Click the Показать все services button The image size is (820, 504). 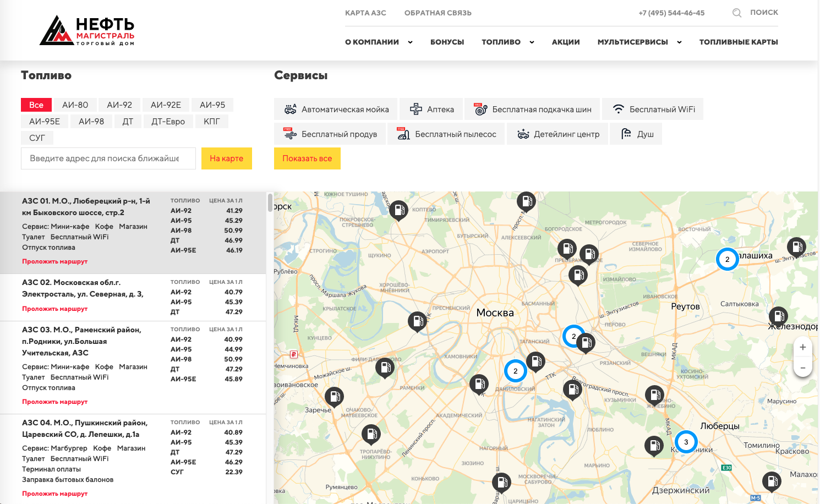pos(307,158)
